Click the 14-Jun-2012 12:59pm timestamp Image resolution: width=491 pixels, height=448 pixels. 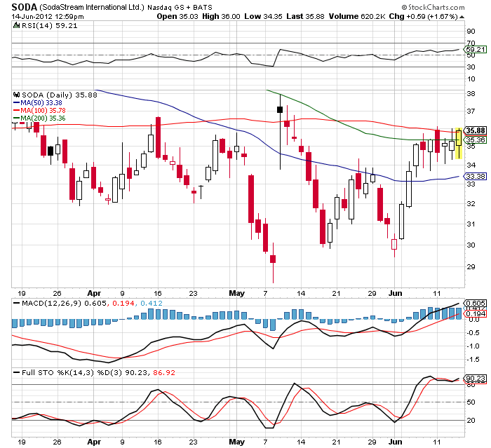(x=48, y=16)
